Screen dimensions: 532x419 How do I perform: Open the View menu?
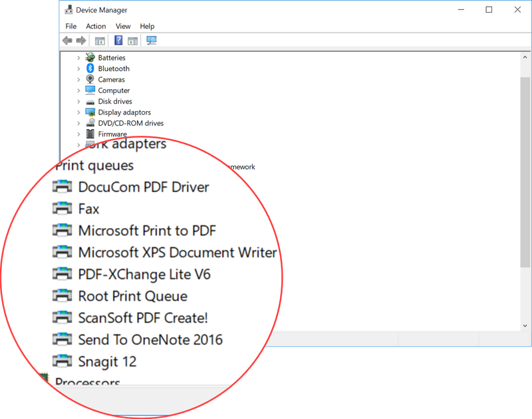pos(123,26)
